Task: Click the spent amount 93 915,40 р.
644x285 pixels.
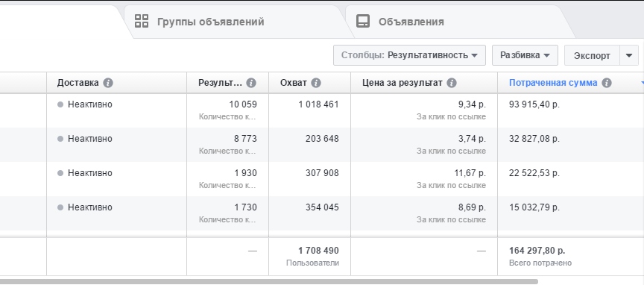Action: (x=534, y=104)
